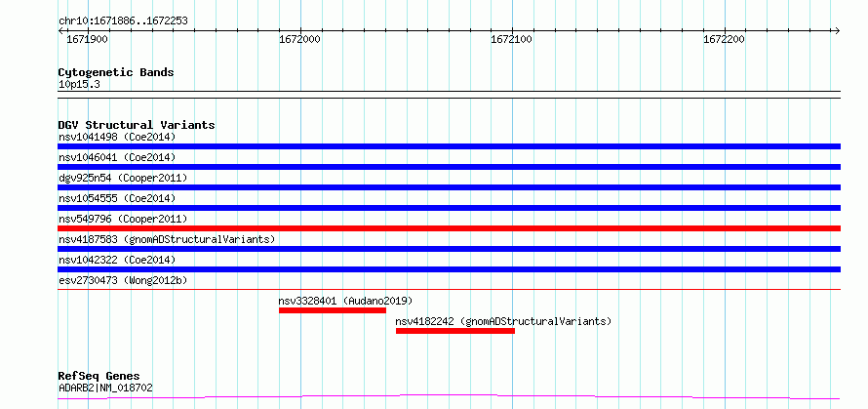This screenshot has width=868, height=409.
Task: Click the DGV Structural Variants track heading
Action: (x=137, y=125)
